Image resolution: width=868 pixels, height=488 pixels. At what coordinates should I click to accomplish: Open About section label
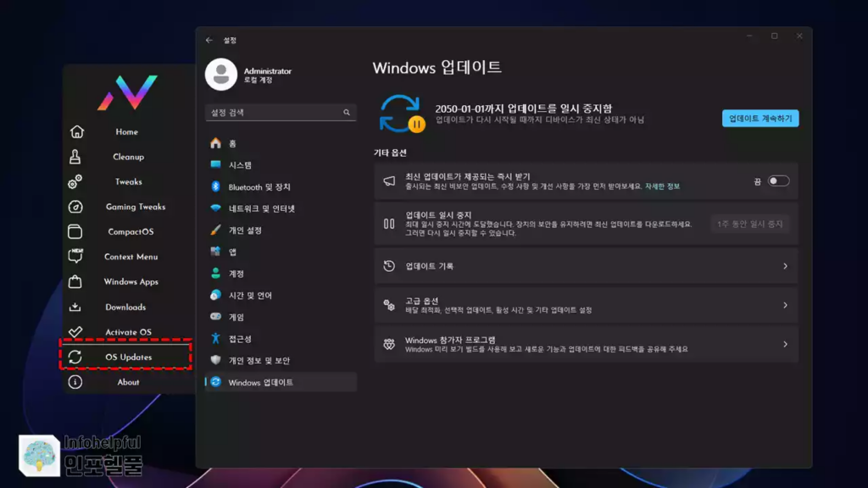[128, 382]
